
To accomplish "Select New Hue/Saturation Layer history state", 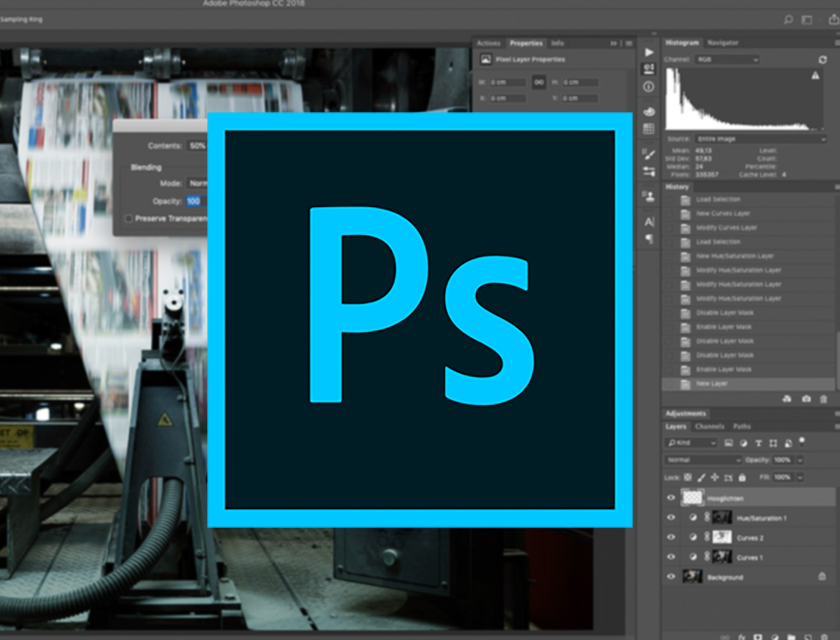I will [749, 256].
